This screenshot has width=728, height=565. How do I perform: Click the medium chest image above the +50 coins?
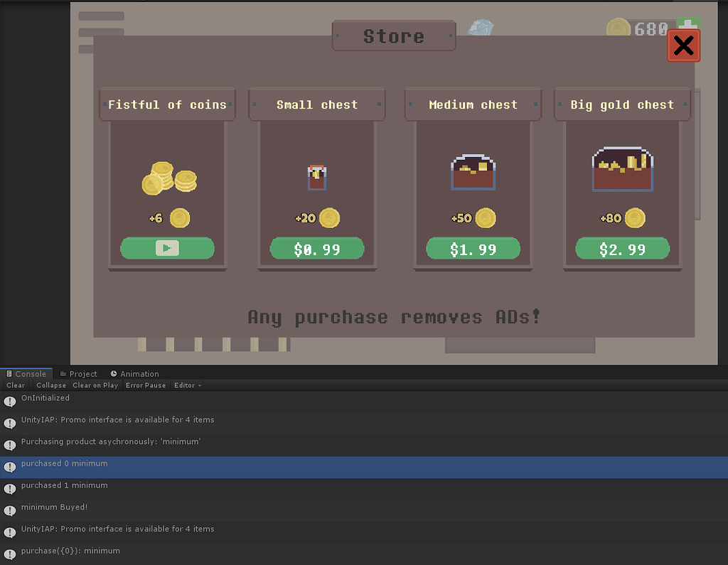473,171
